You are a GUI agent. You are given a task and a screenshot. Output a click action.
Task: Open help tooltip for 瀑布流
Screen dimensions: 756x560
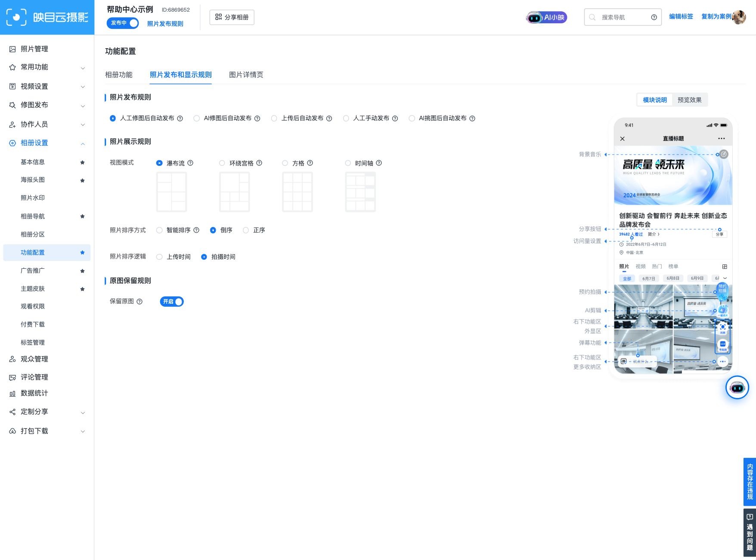pyautogui.click(x=190, y=163)
